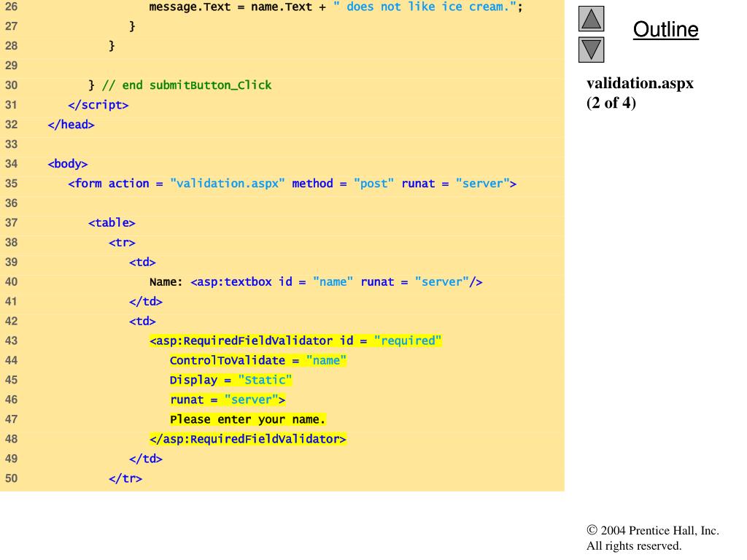The height and width of the screenshot is (560, 747).
Task: Click the table tag on line 37
Action: pyautogui.click(x=112, y=223)
